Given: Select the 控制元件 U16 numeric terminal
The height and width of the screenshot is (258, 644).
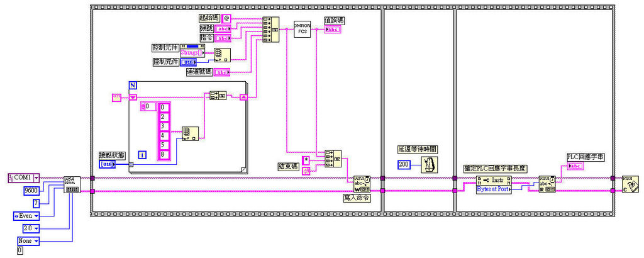Looking at the screenshot, I should pyautogui.click(x=188, y=62).
